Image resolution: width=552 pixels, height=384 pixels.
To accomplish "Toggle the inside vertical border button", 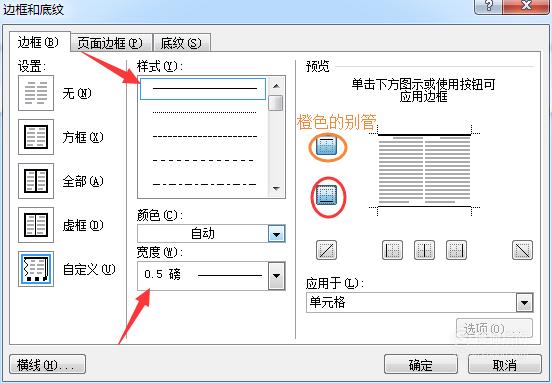I will 424,250.
